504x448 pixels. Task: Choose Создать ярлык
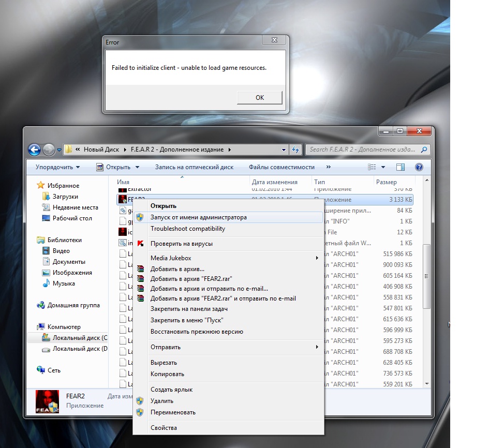point(229,390)
